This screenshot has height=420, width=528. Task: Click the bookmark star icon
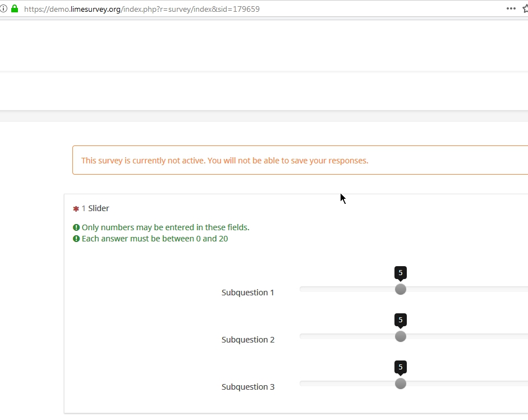click(x=525, y=9)
